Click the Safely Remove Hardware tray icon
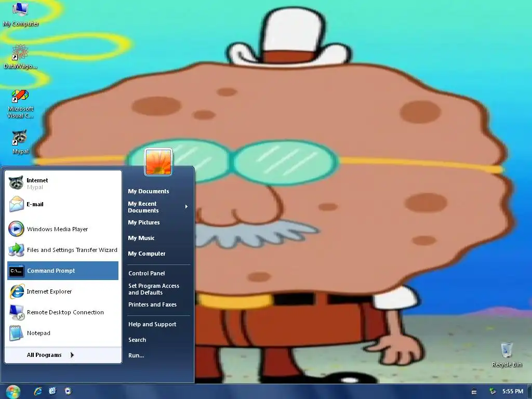Viewport: 532px width, 399px height. point(493,392)
